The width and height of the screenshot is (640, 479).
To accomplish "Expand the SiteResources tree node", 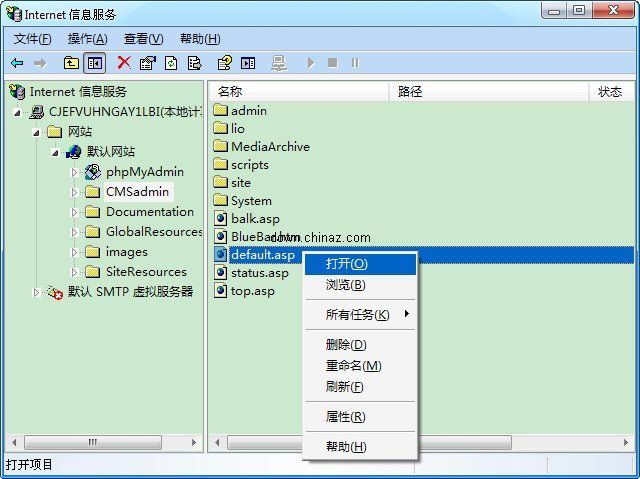I will click(74, 272).
